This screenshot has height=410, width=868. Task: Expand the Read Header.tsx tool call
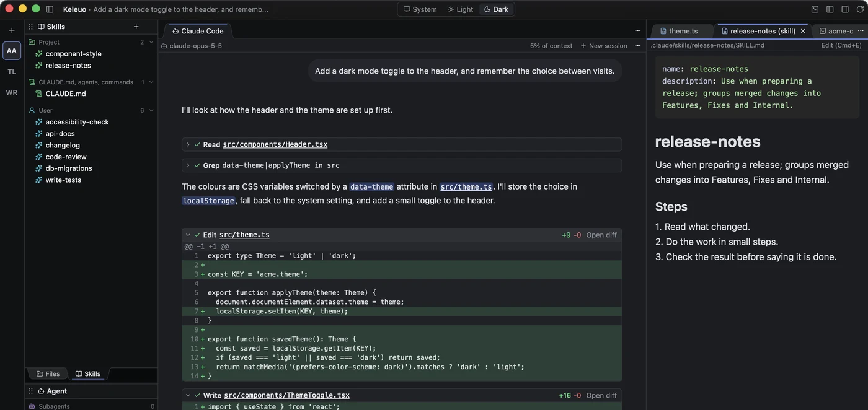[x=188, y=144]
